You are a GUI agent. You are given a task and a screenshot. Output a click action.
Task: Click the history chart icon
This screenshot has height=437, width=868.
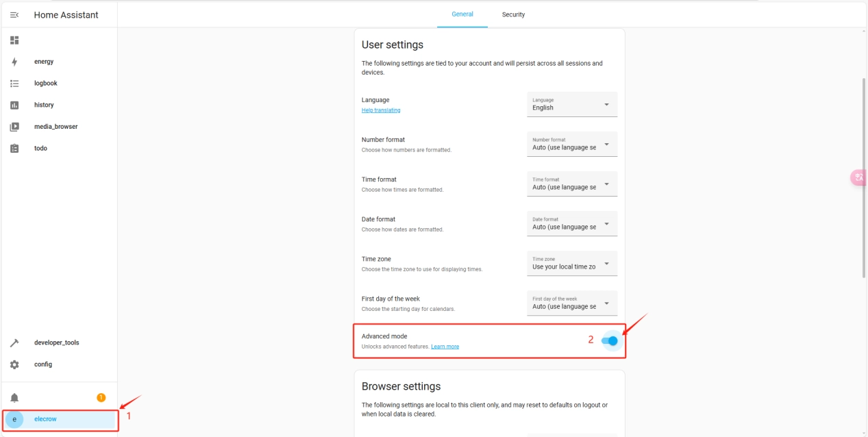click(x=14, y=105)
